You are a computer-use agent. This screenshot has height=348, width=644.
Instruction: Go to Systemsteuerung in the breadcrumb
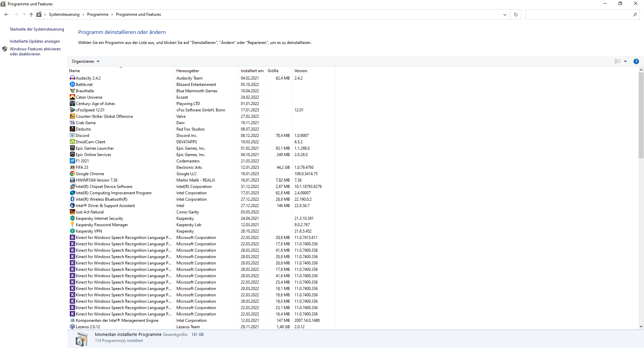(64, 14)
